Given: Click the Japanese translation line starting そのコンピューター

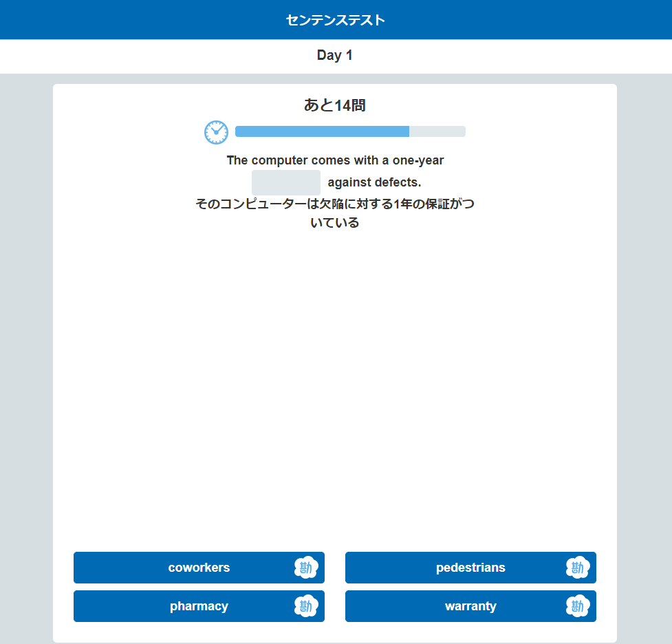Looking at the screenshot, I should tap(335, 204).
